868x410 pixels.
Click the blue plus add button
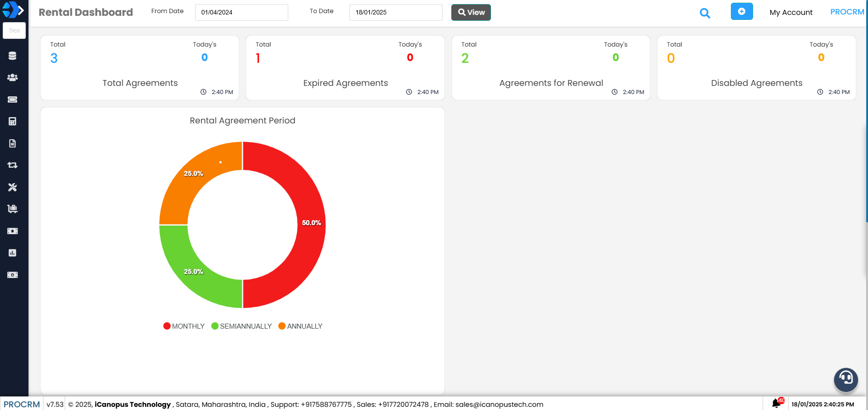click(741, 11)
